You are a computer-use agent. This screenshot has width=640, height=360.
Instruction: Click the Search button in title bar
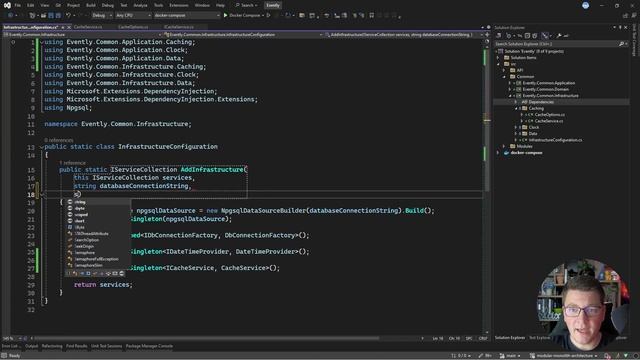coord(247,5)
